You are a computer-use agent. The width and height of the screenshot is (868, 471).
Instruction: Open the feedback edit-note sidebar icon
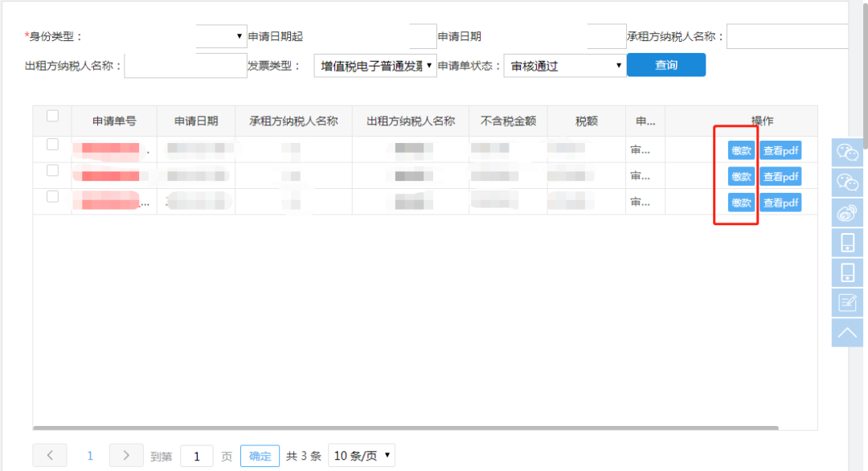point(847,302)
